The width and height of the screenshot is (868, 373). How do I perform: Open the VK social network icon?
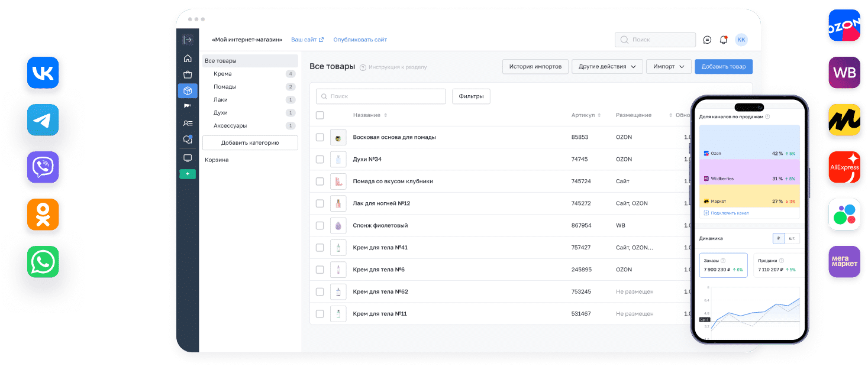[x=43, y=73]
